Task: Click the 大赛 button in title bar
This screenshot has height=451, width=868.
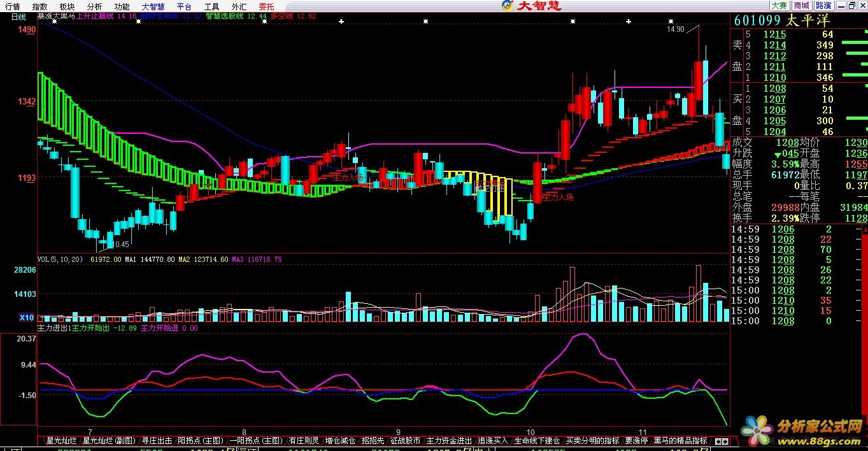Action: (779, 5)
